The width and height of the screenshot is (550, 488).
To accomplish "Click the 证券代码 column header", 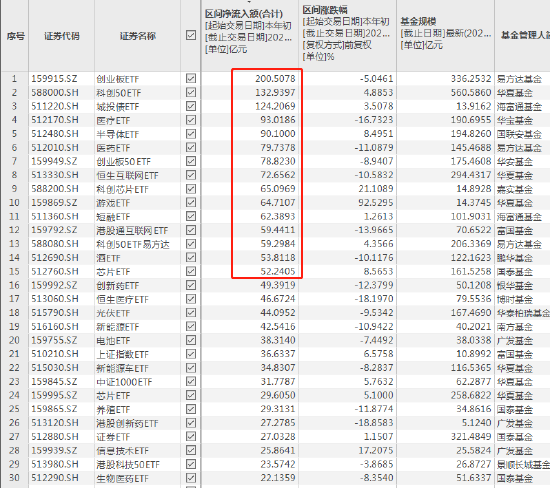I will coord(61,36).
